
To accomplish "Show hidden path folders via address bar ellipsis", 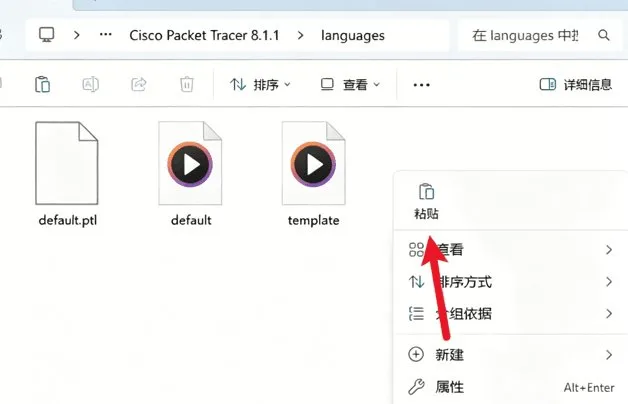I will point(106,35).
